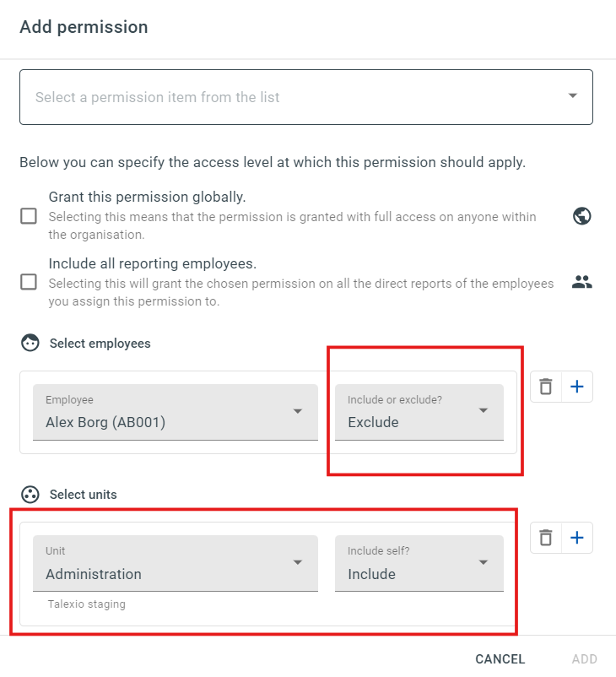Image resolution: width=616 pixels, height=677 pixels.
Task: Click the people icon beside reporting employees
Action: point(582,282)
